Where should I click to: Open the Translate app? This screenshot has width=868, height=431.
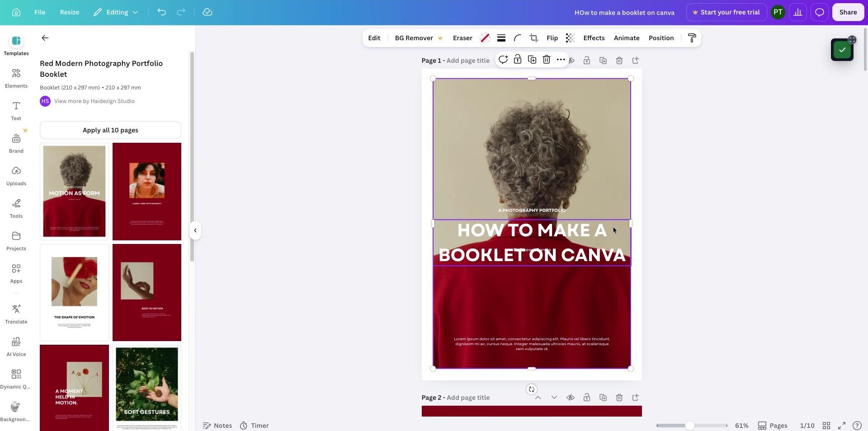click(16, 314)
